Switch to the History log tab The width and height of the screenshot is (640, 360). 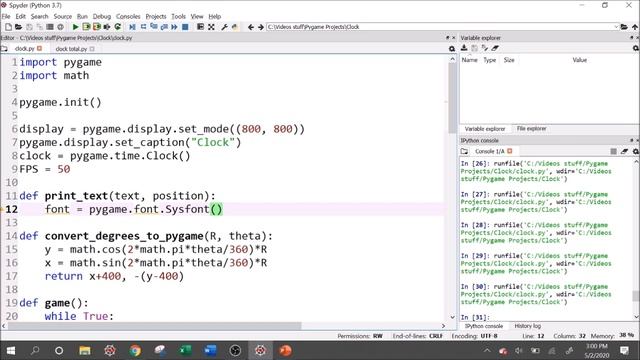click(527, 326)
